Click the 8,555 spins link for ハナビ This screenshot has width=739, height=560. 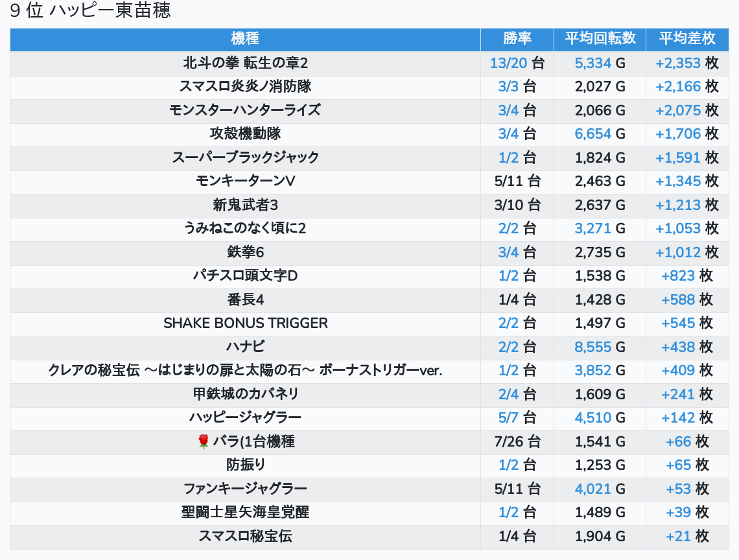pos(592,347)
